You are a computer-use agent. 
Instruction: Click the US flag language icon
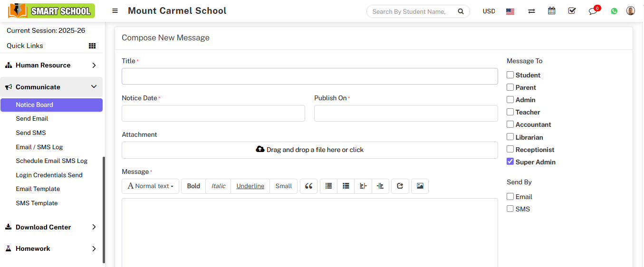[x=510, y=11]
